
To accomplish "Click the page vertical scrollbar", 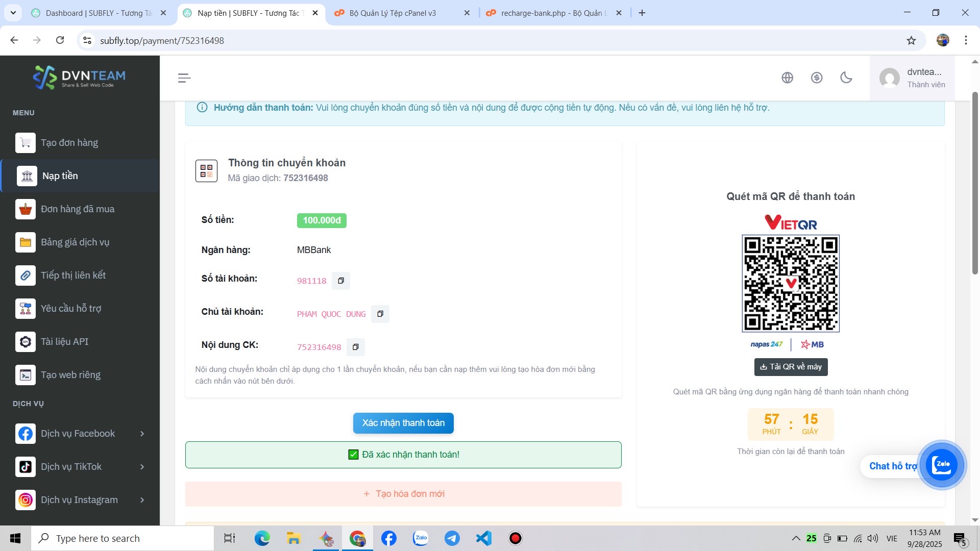I will pos(975,183).
